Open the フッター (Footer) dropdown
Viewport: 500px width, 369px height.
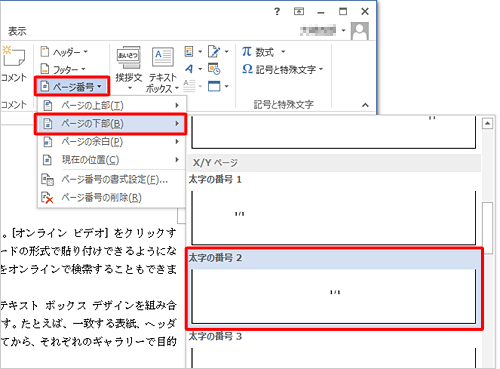63,69
